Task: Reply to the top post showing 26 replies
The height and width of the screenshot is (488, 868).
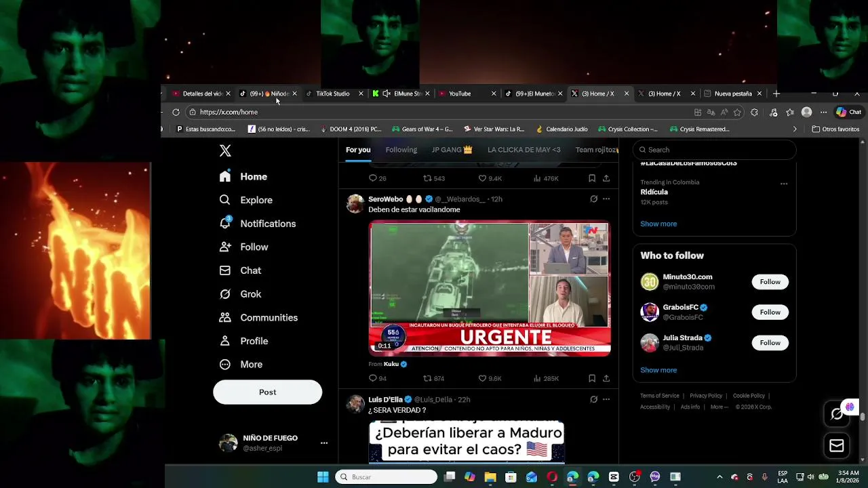Action: click(377, 178)
